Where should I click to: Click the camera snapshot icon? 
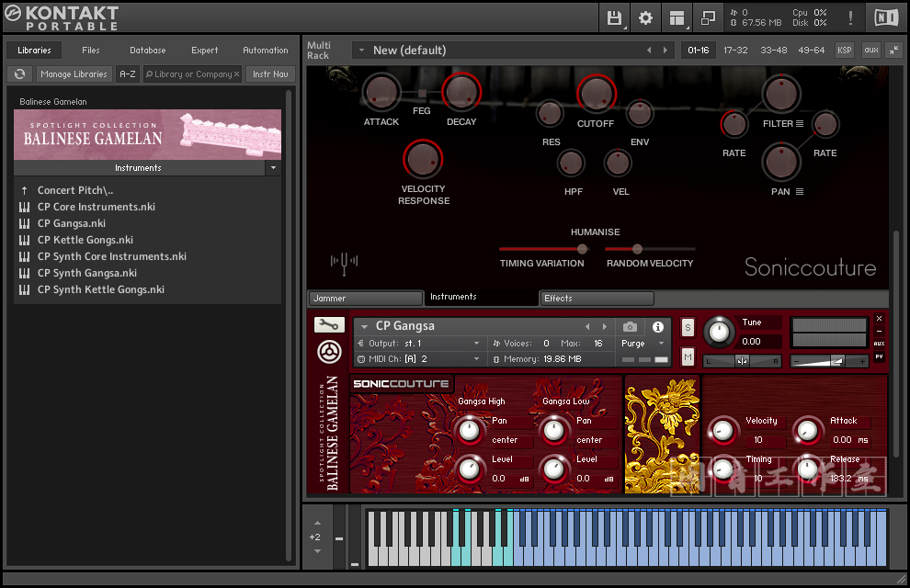630,327
